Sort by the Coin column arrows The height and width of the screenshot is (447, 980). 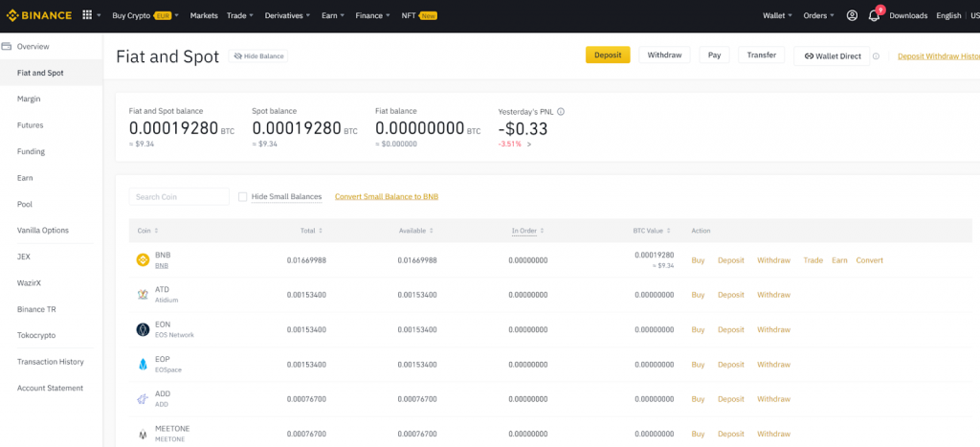[x=156, y=231]
